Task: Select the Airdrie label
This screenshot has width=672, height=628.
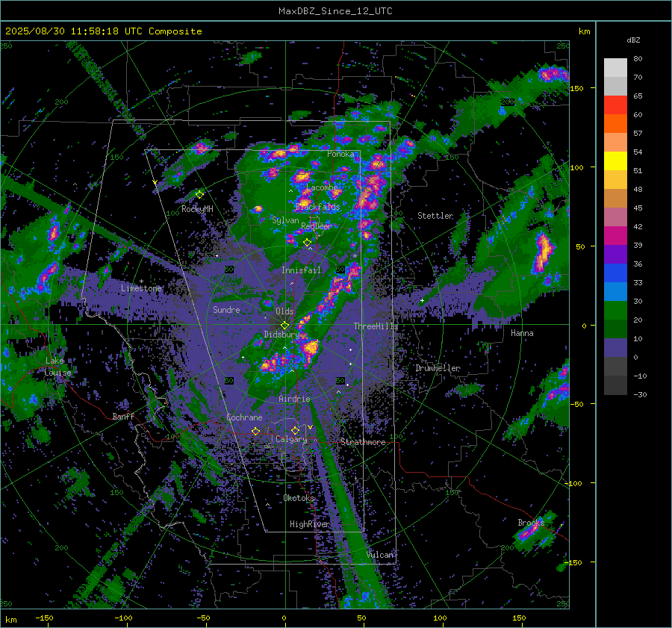Action: point(294,399)
